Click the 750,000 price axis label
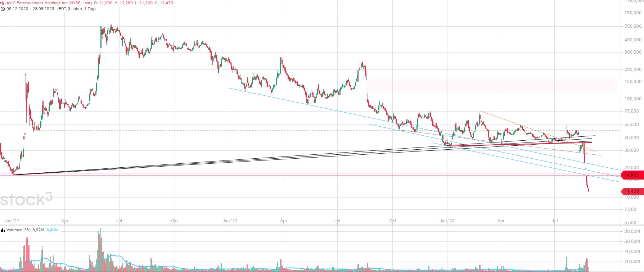The image size is (644, 272). point(632,13)
